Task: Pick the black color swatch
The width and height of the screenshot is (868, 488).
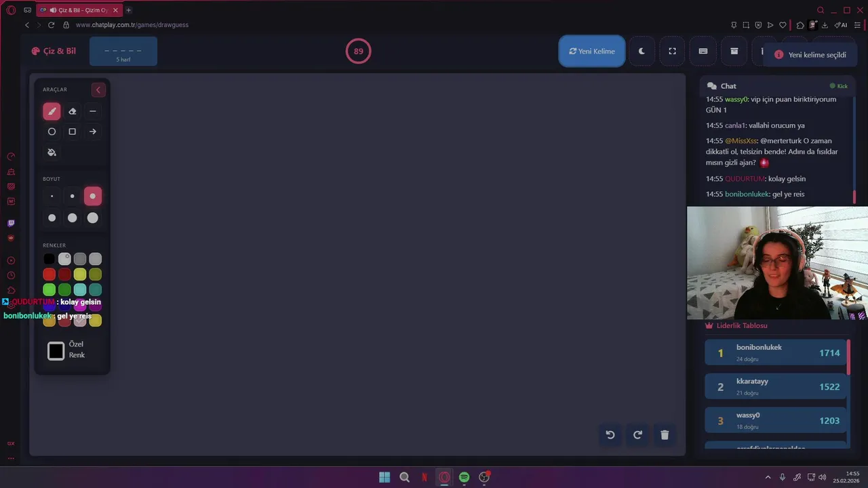Action: tap(49, 259)
